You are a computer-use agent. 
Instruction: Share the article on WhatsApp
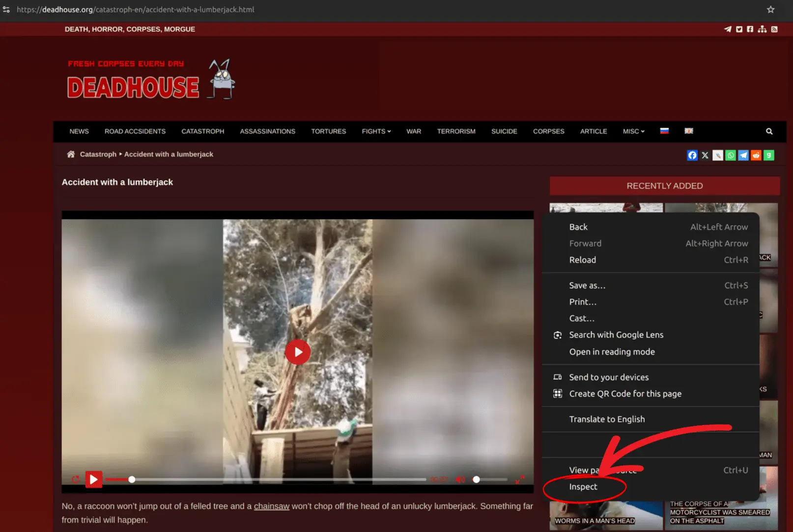731,155
